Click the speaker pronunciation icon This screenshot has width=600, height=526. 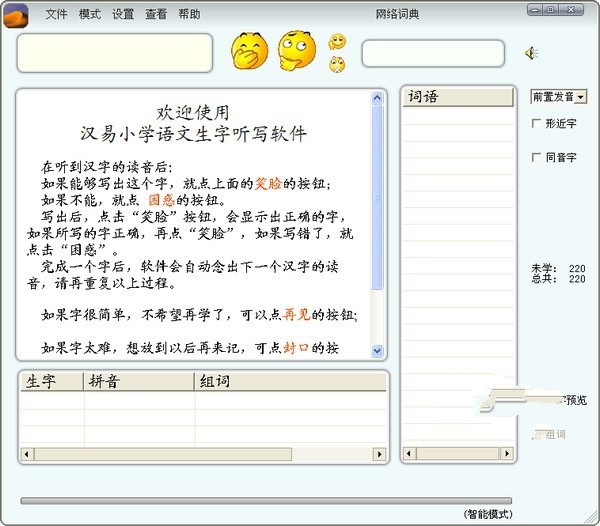532,53
